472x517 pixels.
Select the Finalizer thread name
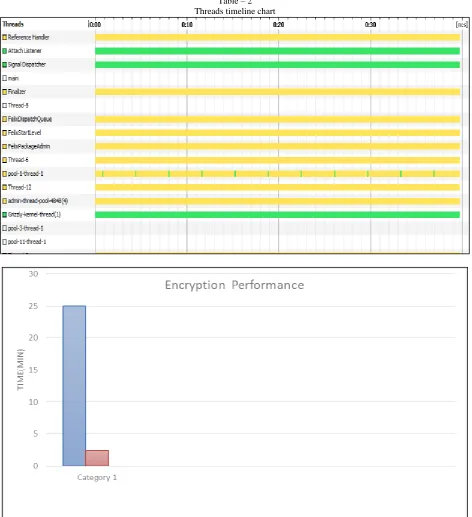[17, 92]
